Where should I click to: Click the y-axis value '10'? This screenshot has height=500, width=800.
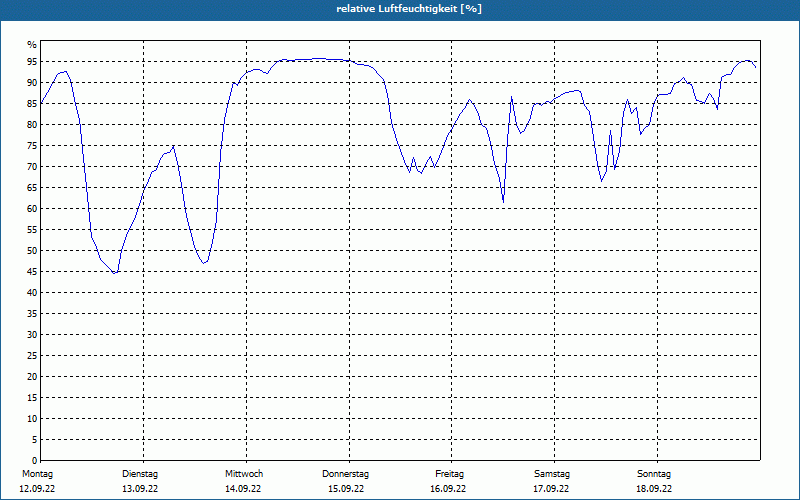point(32,418)
